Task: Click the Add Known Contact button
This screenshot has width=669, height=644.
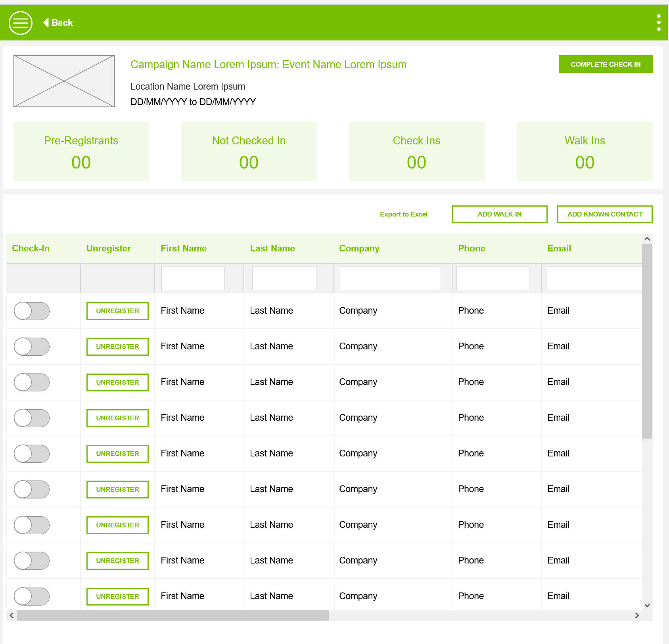Action: 604,214
